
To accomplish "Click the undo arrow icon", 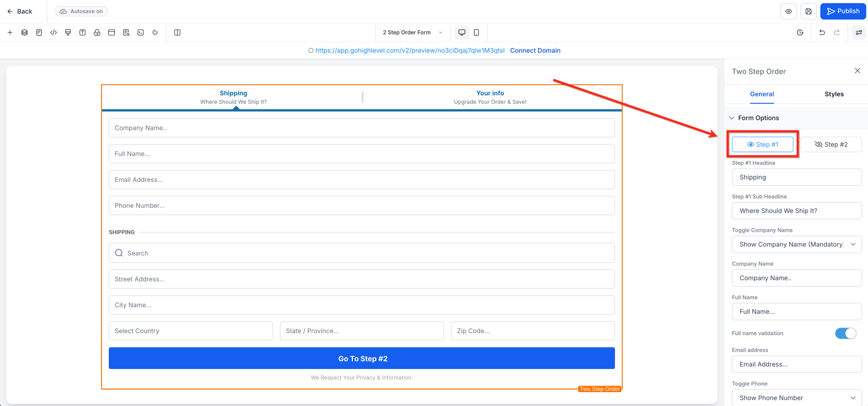I will tap(822, 32).
